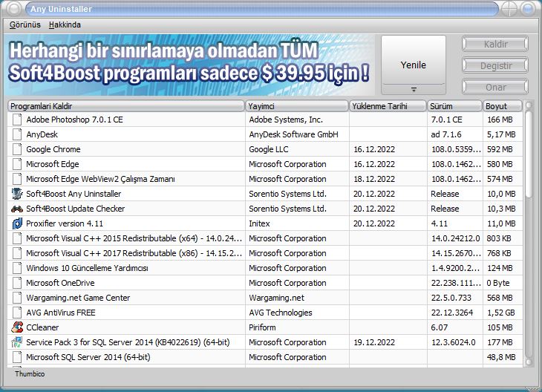Click the Soft4Boost promotional banner
Viewport: 542px width, 392px height.
[x=189, y=65]
